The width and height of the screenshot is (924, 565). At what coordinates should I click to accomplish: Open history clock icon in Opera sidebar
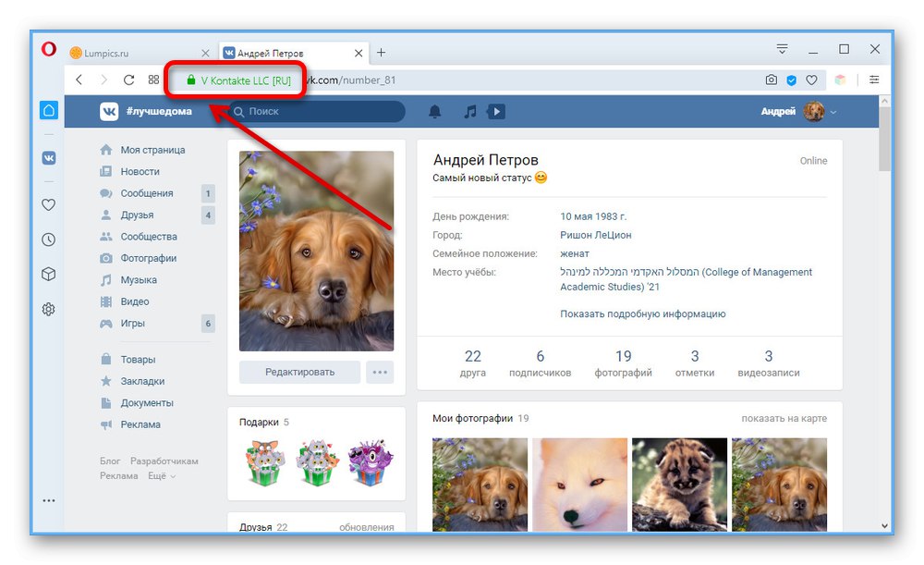[49, 240]
